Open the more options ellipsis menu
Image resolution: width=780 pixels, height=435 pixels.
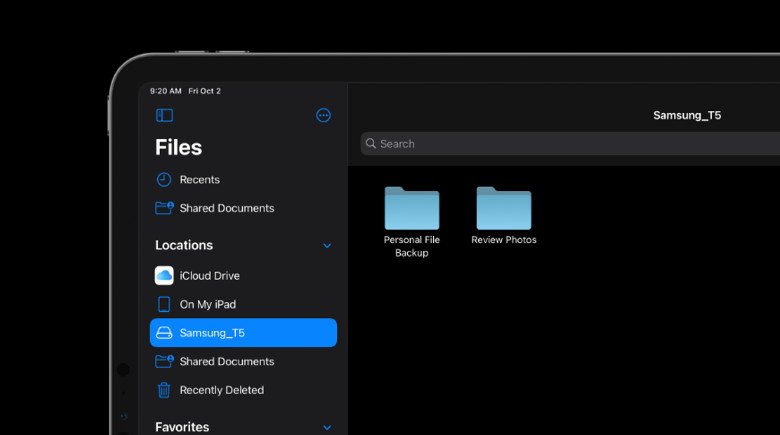point(323,115)
